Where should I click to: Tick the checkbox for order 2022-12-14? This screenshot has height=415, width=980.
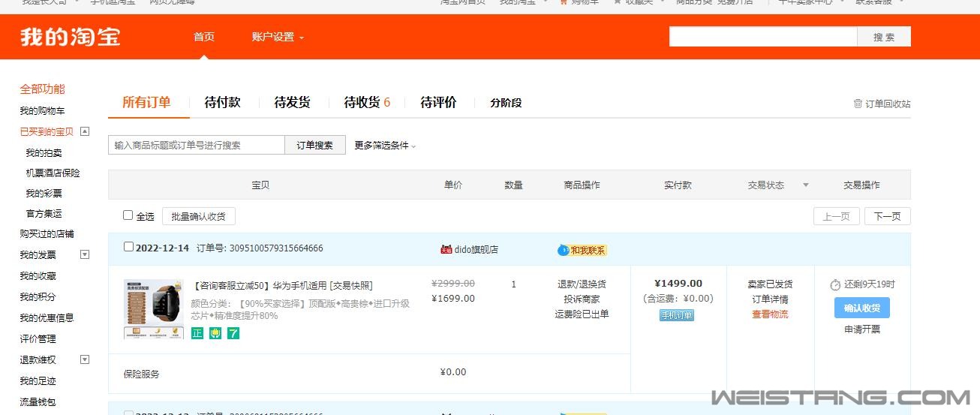tap(128, 247)
